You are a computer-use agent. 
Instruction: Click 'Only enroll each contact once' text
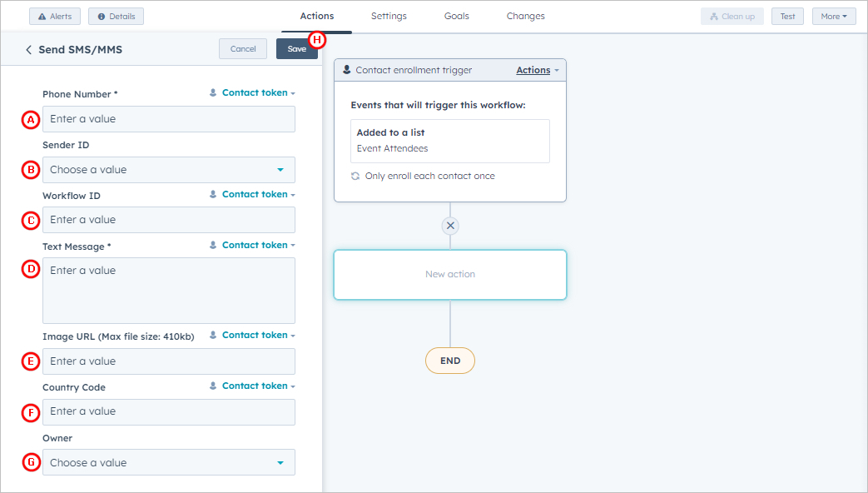[430, 177]
